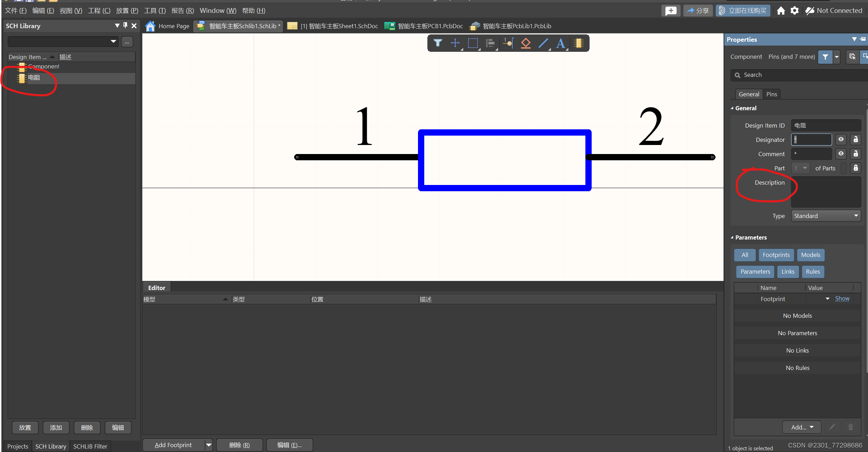Select the Place Text String tool

(561, 43)
